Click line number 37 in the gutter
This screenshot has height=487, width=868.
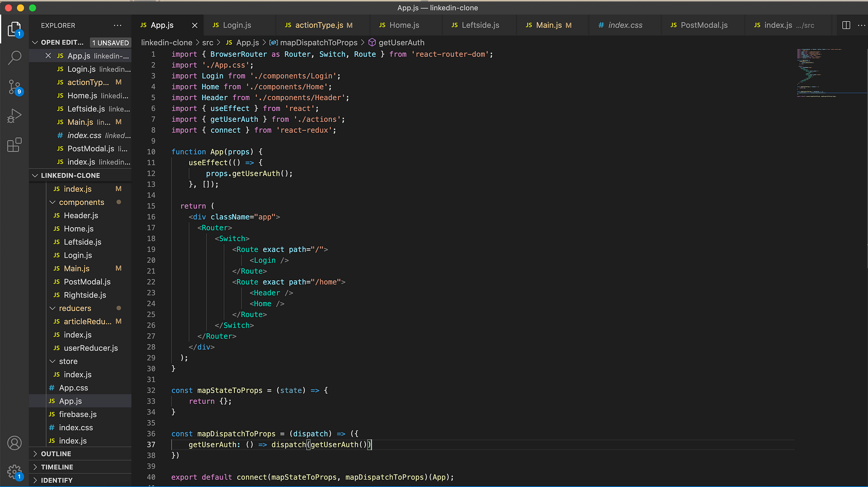151,445
